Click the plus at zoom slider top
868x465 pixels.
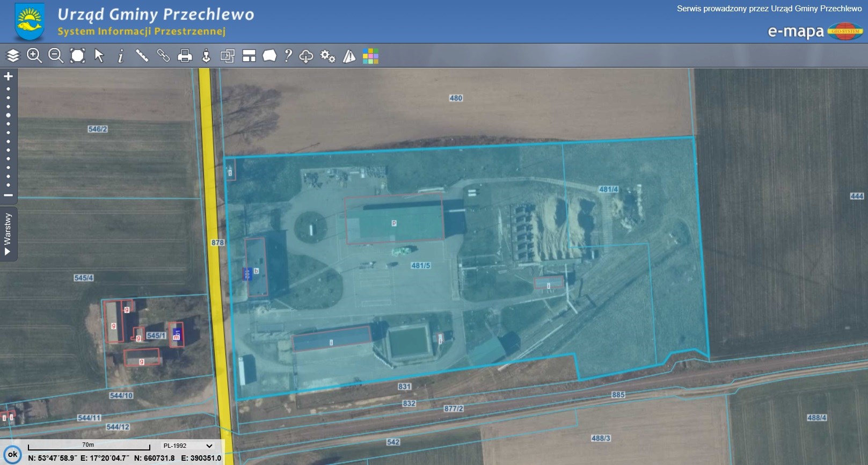coord(8,76)
